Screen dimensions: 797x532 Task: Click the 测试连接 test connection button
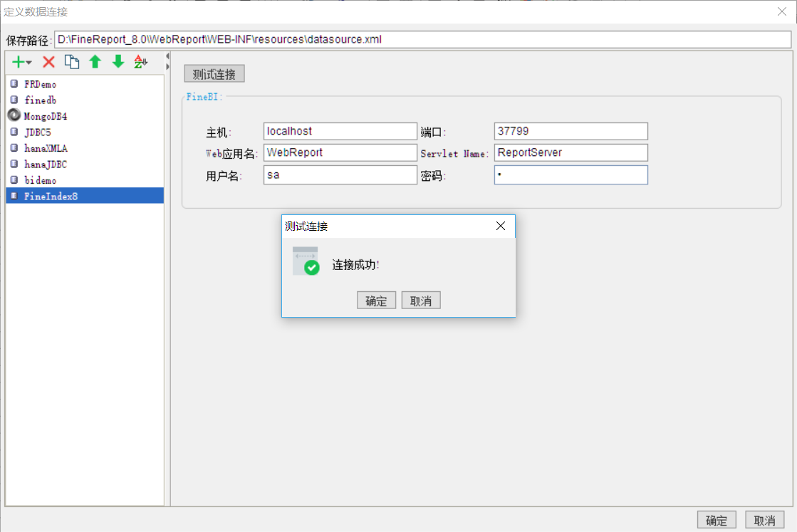pos(214,74)
